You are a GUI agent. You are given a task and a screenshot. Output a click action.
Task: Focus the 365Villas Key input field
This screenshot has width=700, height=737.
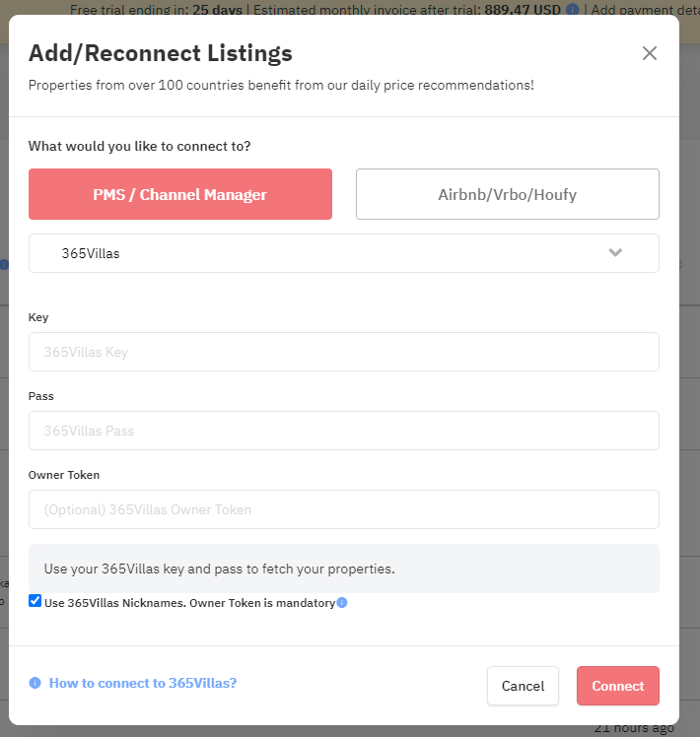coord(344,352)
